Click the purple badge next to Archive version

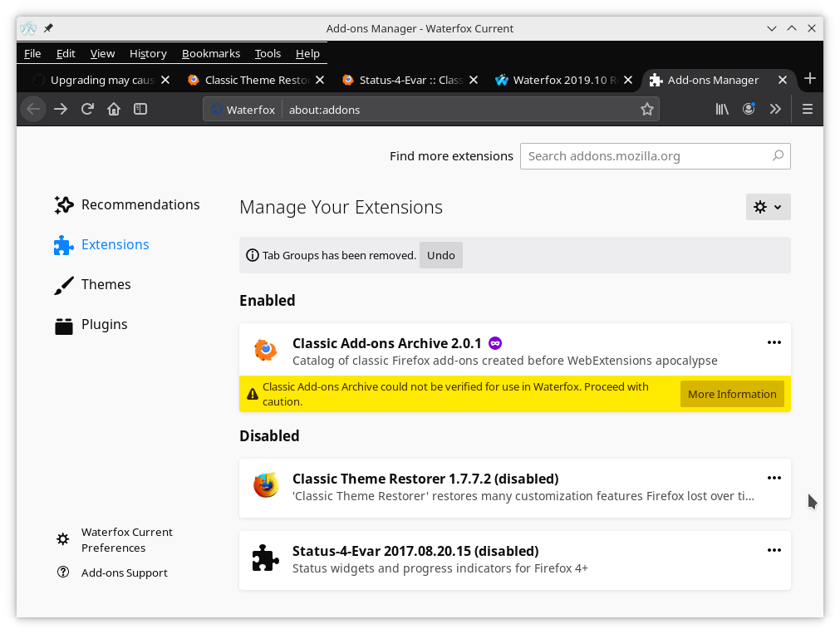click(x=495, y=343)
